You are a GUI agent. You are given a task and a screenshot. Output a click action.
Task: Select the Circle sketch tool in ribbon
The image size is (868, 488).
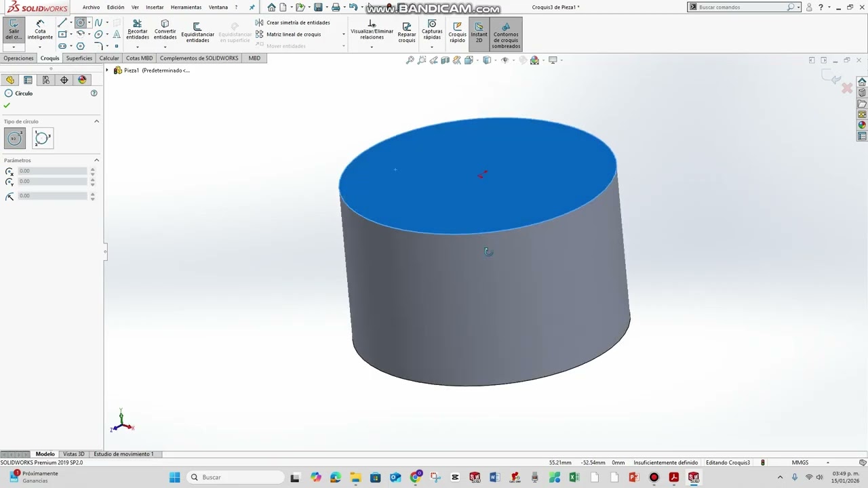80,22
